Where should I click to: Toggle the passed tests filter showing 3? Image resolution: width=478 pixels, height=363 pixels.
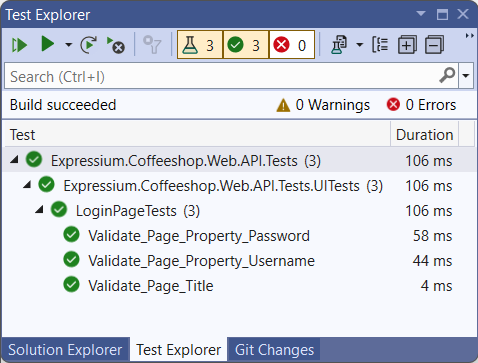(x=246, y=45)
